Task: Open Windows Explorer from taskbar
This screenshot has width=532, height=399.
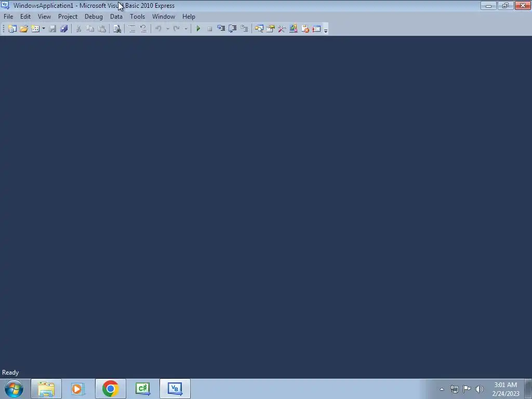Action: [46, 389]
